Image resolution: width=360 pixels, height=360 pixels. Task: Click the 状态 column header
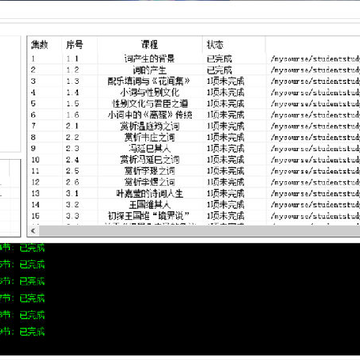(215, 45)
